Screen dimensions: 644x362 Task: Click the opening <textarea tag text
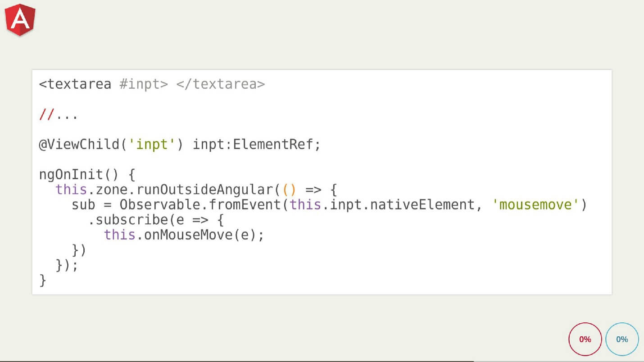click(x=75, y=84)
